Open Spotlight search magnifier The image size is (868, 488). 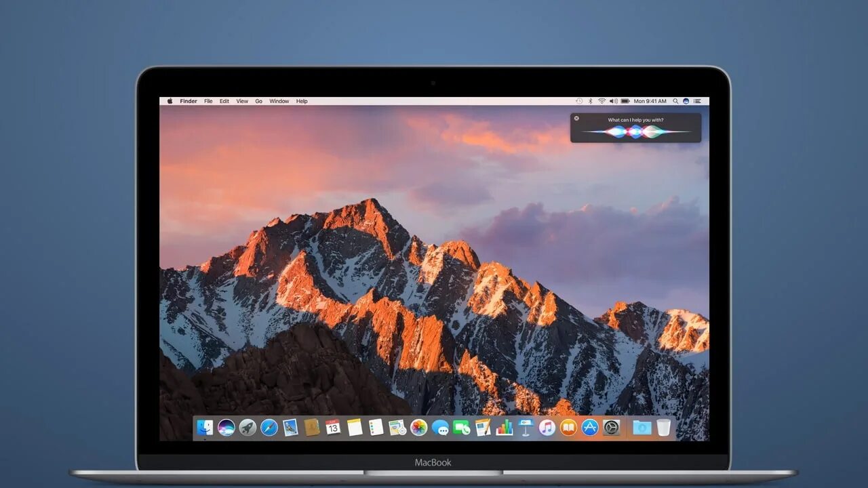point(675,101)
